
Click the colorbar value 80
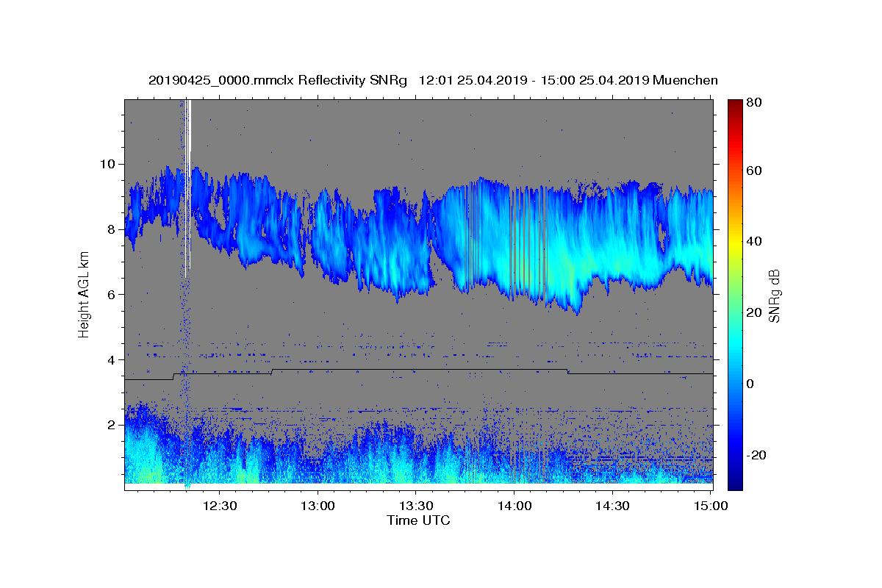coord(754,103)
